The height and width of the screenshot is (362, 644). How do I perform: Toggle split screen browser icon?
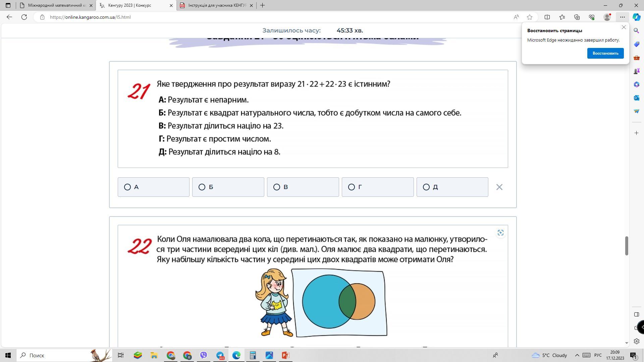(547, 17)
